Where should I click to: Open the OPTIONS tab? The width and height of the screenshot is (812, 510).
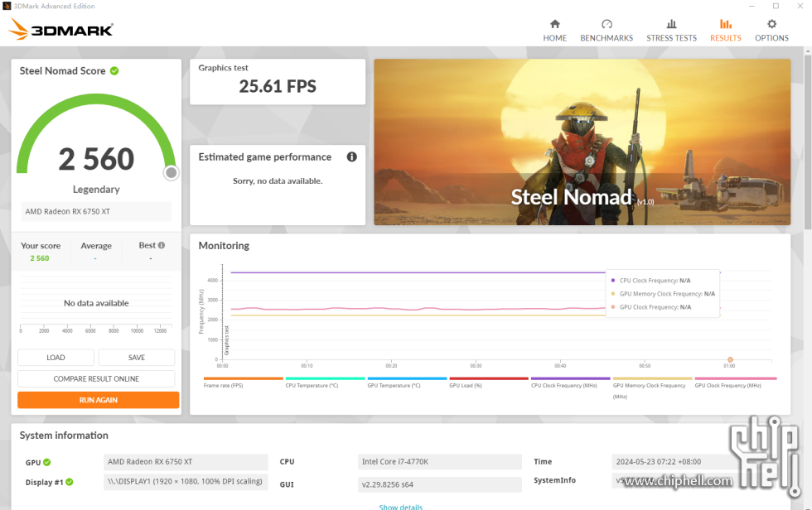tap(771, 31)
